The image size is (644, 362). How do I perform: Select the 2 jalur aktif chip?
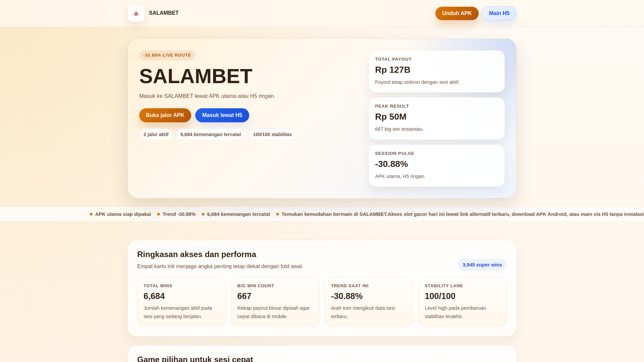156,134
